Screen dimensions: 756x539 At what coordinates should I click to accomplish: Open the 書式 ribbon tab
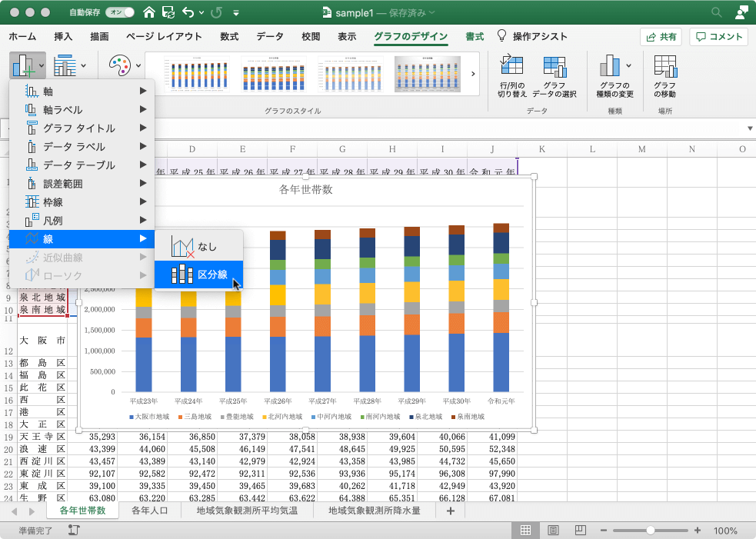pos(475,36)
